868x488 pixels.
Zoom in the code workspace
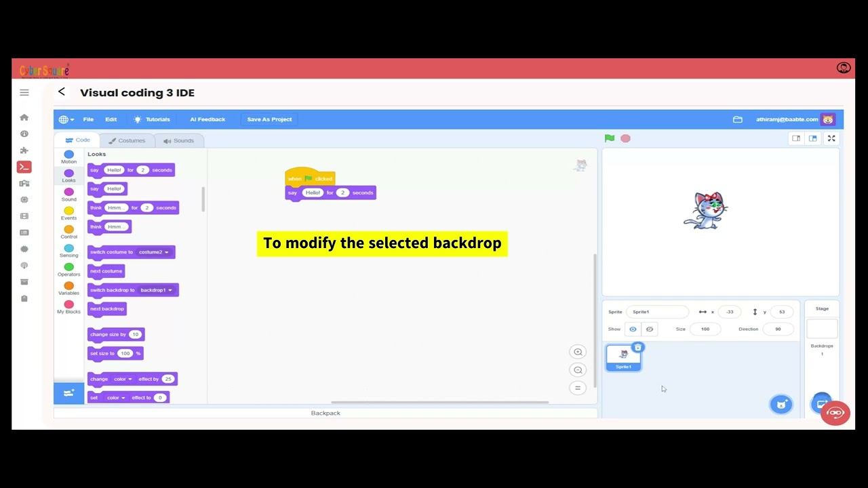[x=578, y=352]
